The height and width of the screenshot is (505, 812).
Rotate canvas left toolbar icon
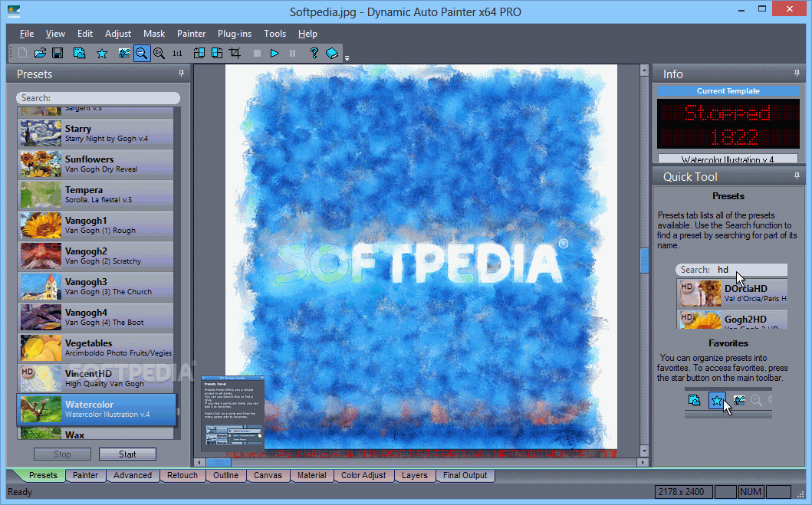[x=199, y=53]
